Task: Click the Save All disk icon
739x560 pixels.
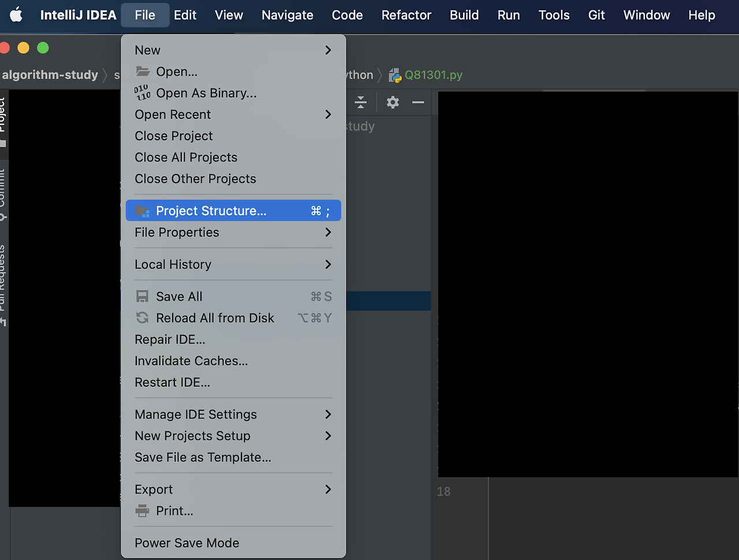Action: pos(142,296)
